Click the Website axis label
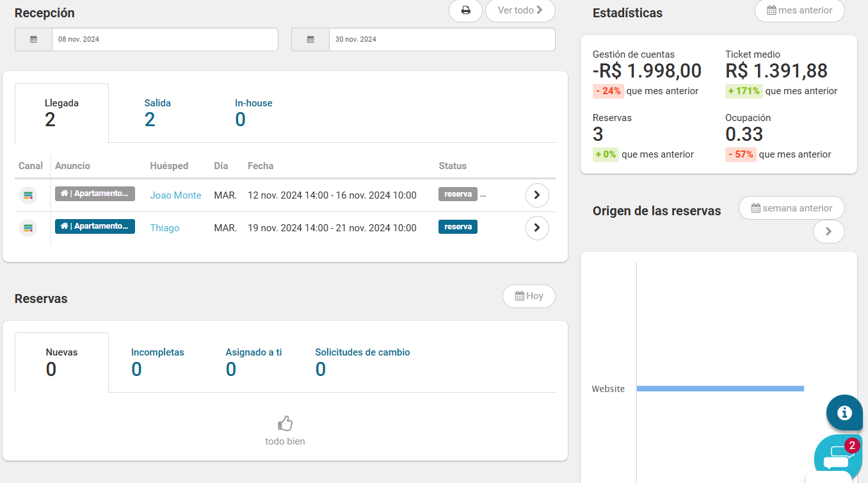The image size is (868, 483). 608,389
